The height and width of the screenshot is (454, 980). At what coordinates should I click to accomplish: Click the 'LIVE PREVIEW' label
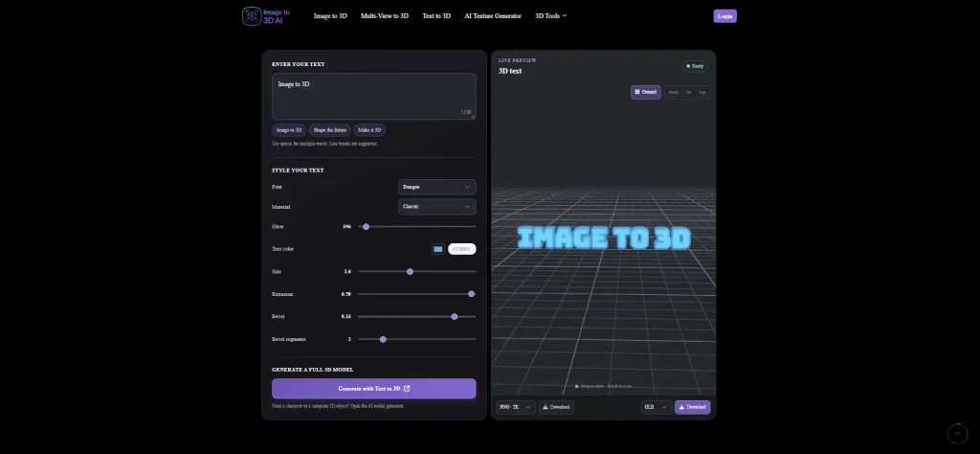pyautogui.click(x=518, y=60)
